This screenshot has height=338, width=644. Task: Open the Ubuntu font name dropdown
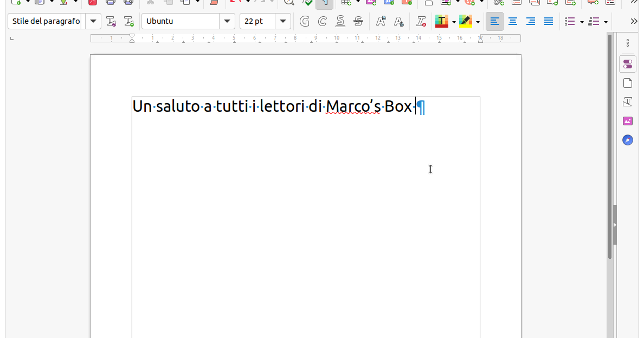click(x=227, y=21)
